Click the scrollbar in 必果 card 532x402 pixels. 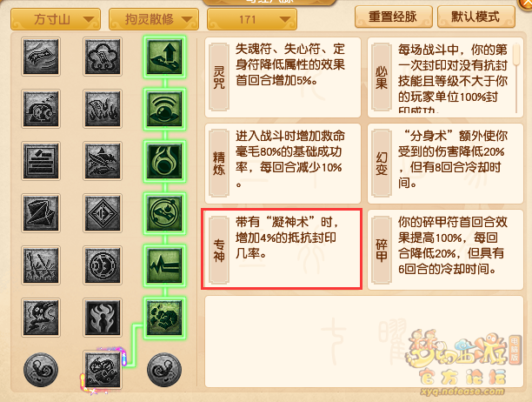(516, 77)
